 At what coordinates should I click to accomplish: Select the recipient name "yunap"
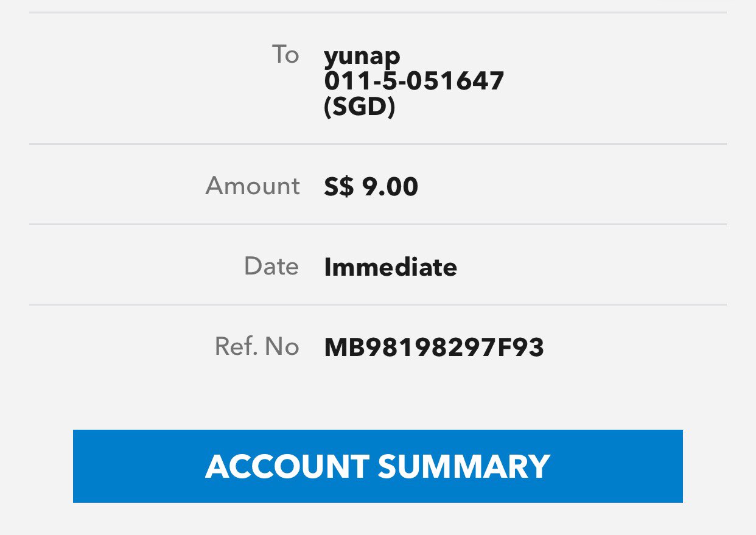pyautogui.click(x=362, y=56)
